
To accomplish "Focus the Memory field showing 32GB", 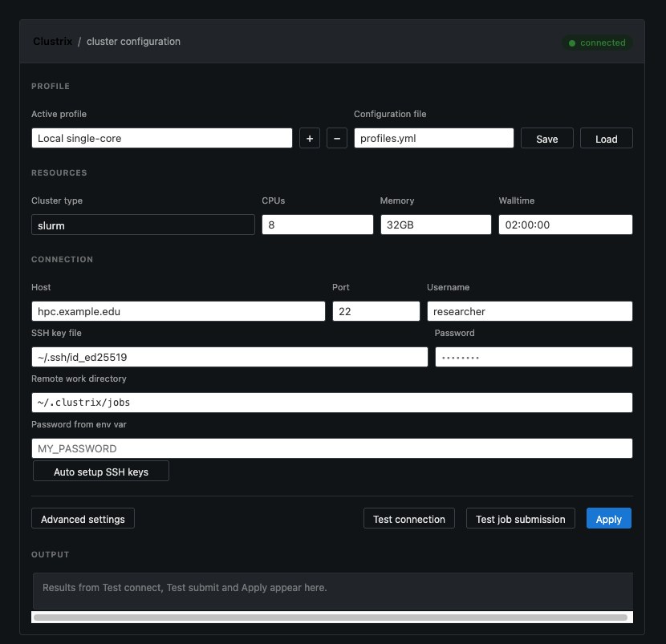I will 436,225.
